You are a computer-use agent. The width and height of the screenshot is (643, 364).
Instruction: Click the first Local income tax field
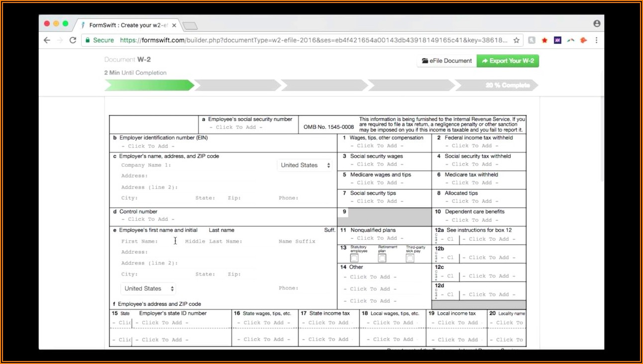456,323
